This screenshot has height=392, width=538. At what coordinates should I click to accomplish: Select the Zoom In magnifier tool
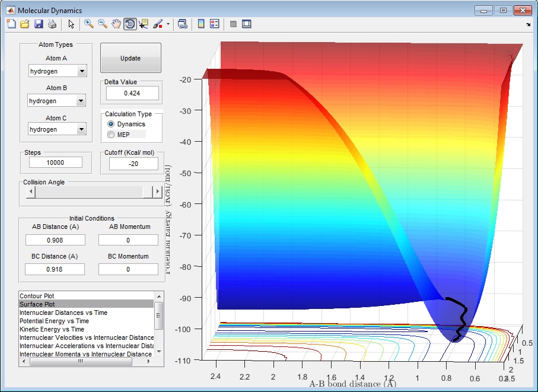(x=89, y=24)
